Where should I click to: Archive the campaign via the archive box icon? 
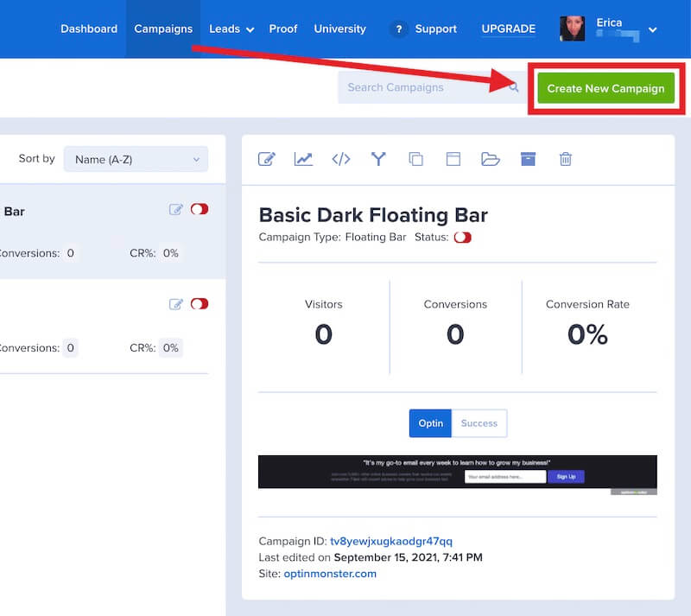tap(528, 159)
